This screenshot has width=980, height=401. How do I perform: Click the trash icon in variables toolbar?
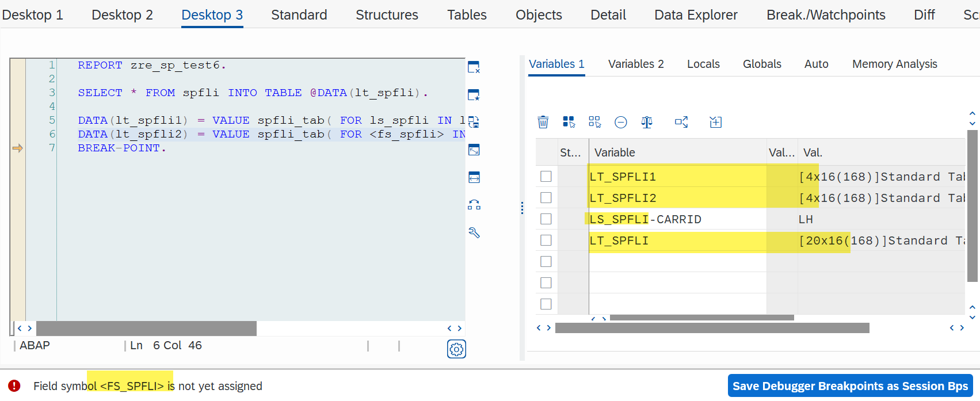[543, 122]
